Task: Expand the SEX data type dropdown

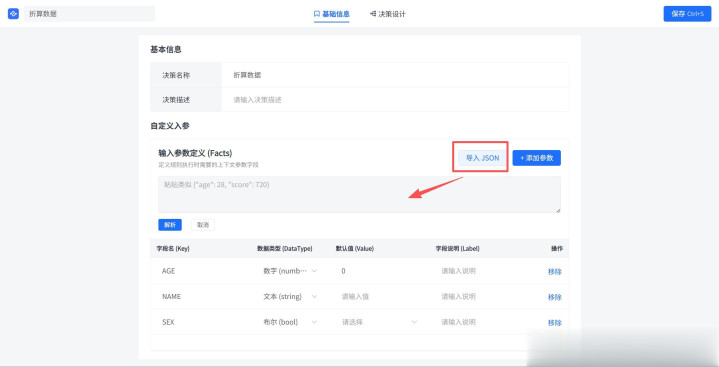Action: click(x=290, y=322)
